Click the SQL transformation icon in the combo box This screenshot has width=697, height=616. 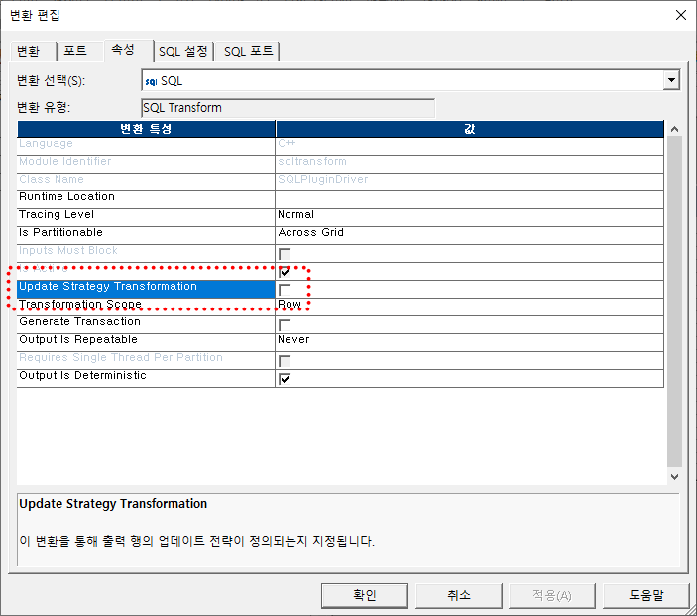coord(151,82)
